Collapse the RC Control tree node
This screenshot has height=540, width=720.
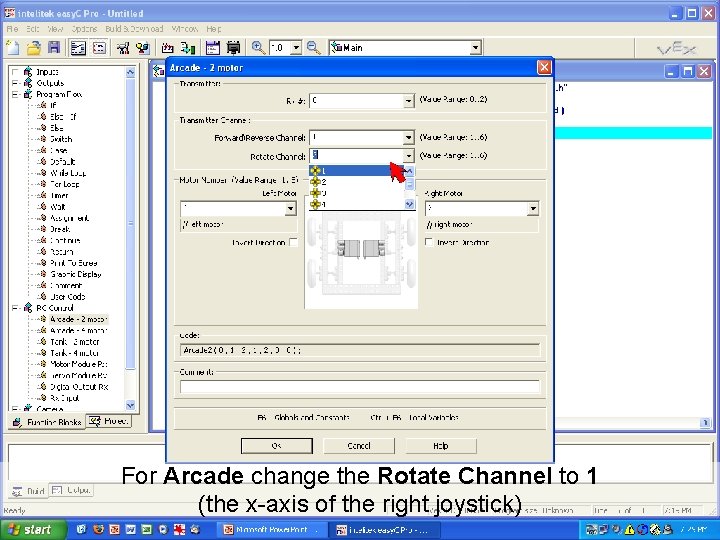click(x=15, y=308)
